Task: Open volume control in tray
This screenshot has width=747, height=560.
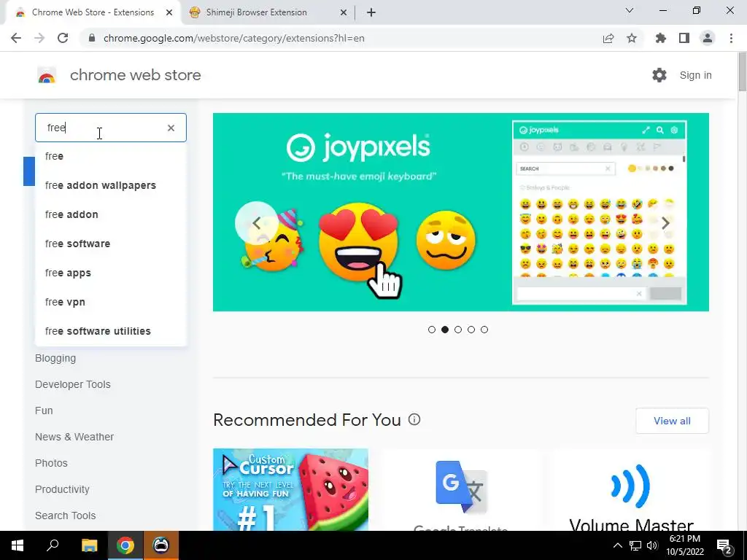Action: point(652,545)
